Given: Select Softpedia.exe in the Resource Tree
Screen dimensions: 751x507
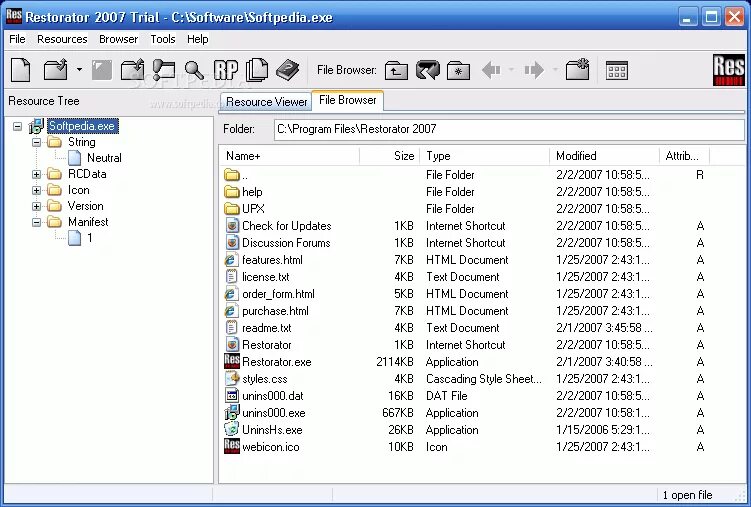Looking at the screenshot, I should point(82,126).
